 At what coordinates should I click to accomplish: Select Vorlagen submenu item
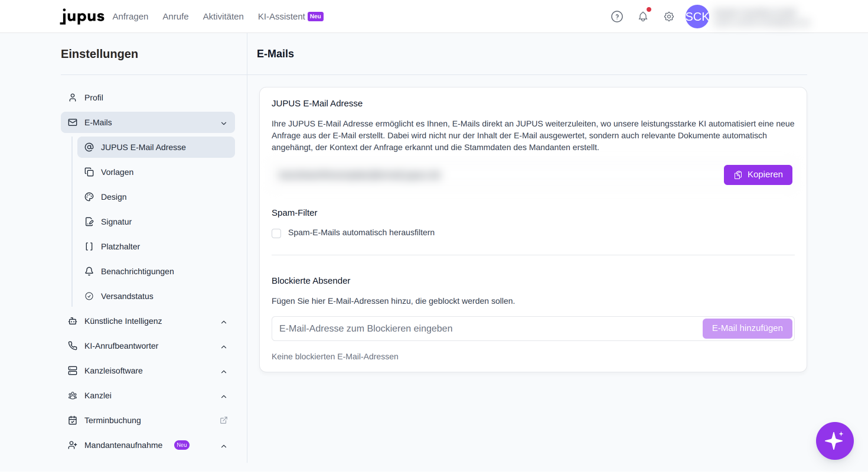pyautogui.click(x=156, y=172)
